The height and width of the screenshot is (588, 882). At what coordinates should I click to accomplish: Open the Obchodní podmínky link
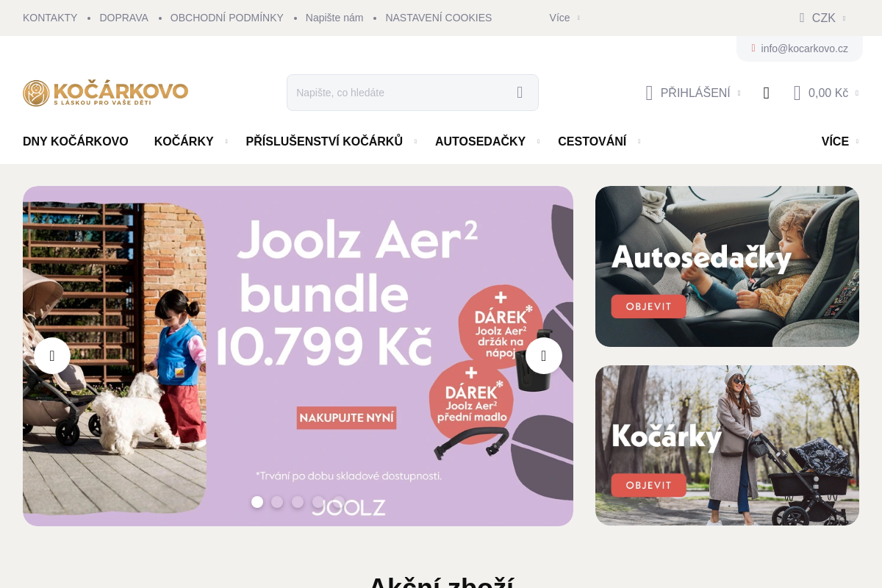(227, 18)
